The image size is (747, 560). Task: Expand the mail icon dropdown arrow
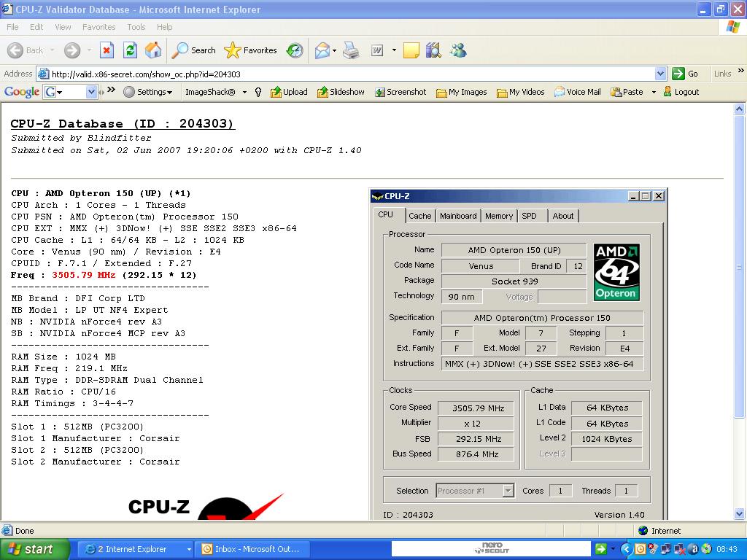(334, 50)
